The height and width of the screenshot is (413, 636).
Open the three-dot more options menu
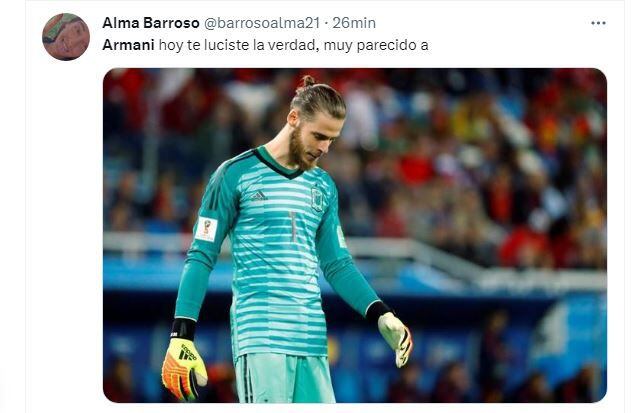pos(598,23)
